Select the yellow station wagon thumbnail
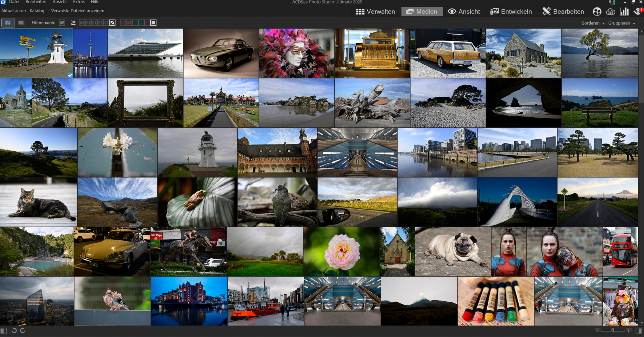644x337 pixels. (448, 53)
